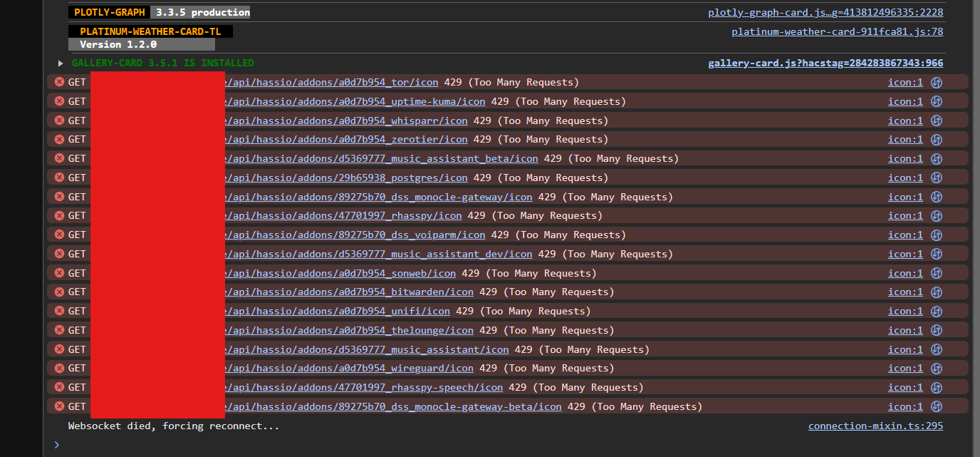Image resolution: width=980 pixels, height=457 pixels.
Task: Click the network arrows icon beside the uptime-kuma row
Action: (937, 101)
